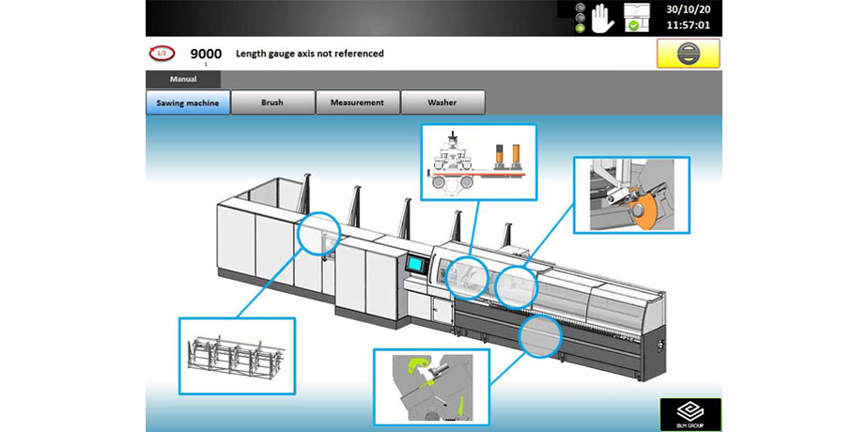Click the 1/3 alarm counter icon
868x432 pixels.
click(x=162, y=54)
